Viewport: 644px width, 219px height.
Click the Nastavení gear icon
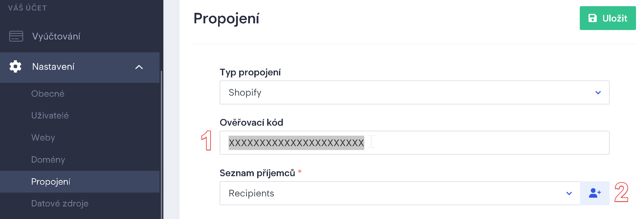tap(15, 67)
